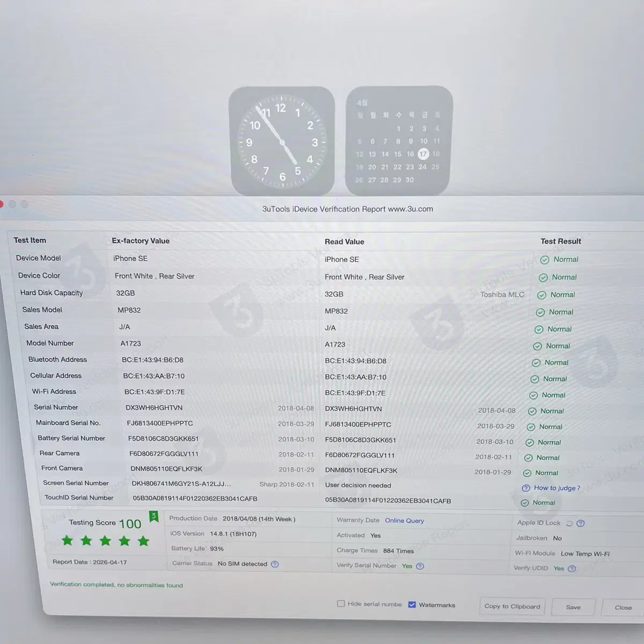Click help icon next to Apple ID Lock
The image size is (644, 644).
click(581, 523)
